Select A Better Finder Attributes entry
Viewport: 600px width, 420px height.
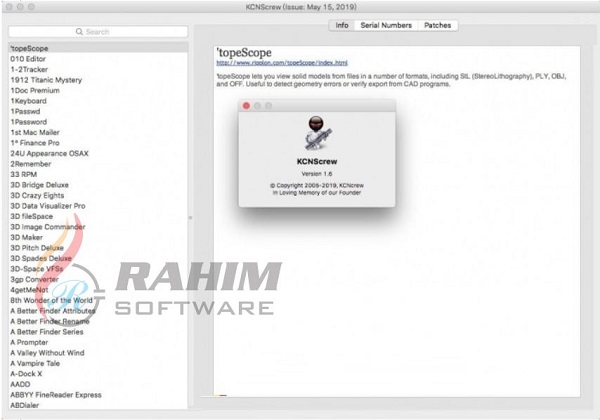tap(98, 311)
